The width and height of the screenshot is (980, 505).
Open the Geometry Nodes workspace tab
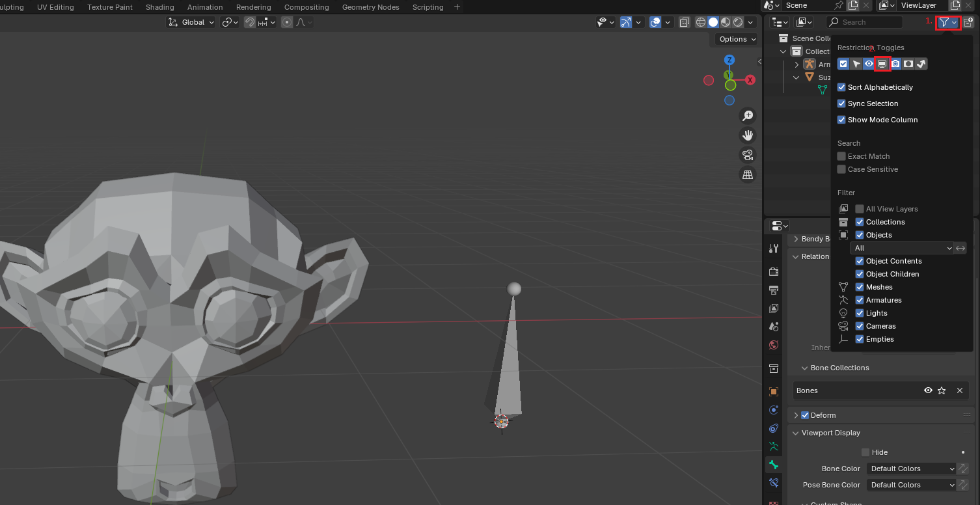[371, 7]
